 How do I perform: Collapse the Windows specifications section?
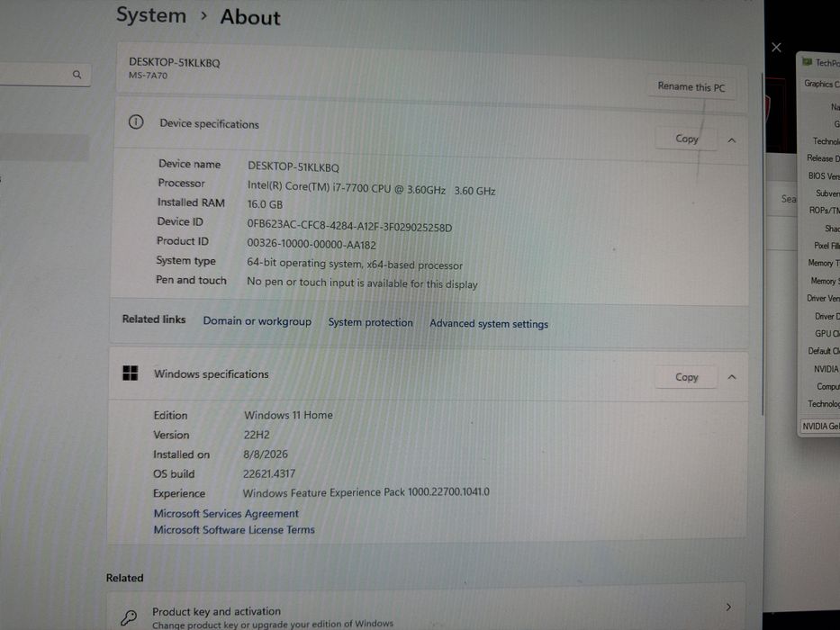pos(732,378)
